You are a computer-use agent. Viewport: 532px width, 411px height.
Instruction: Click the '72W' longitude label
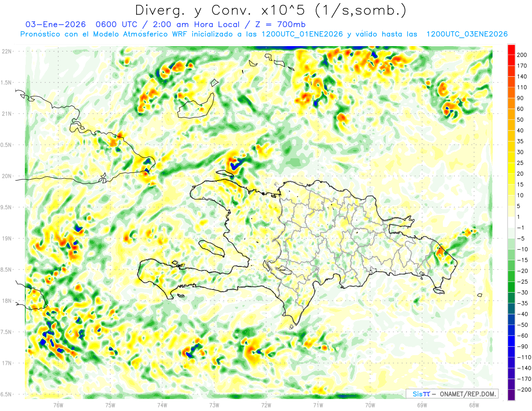[x=266, y=405]
